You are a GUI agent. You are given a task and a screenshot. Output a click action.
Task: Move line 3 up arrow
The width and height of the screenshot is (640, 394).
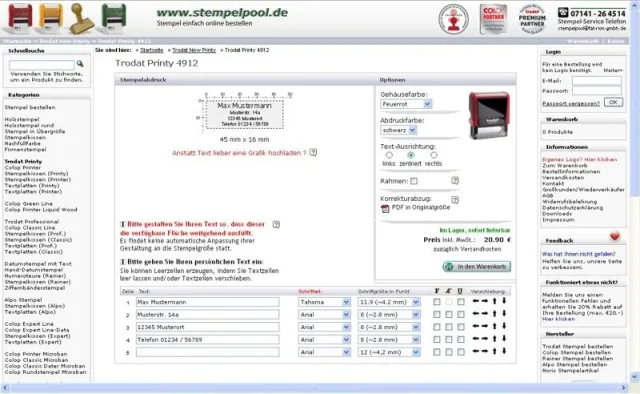(495, 326)
